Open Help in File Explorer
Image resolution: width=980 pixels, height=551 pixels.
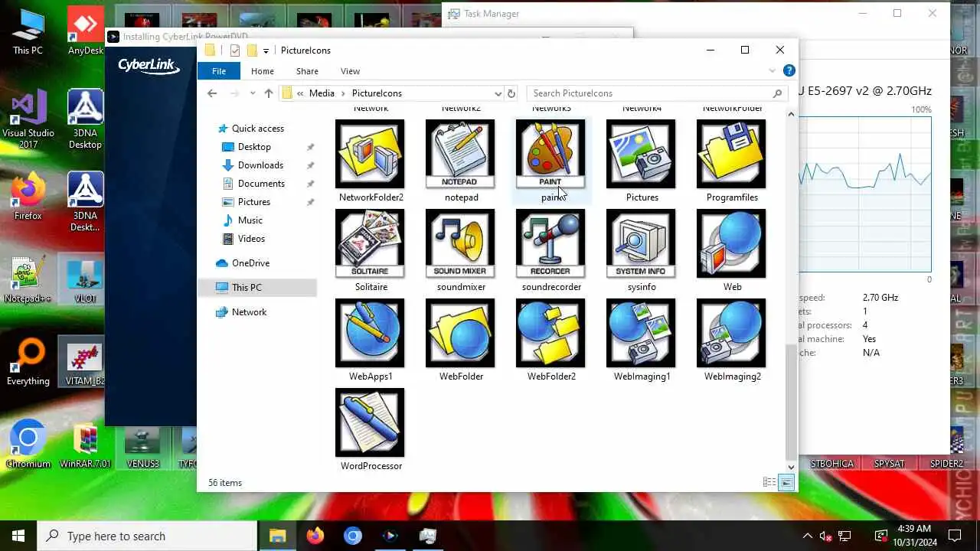coord(789,70)
